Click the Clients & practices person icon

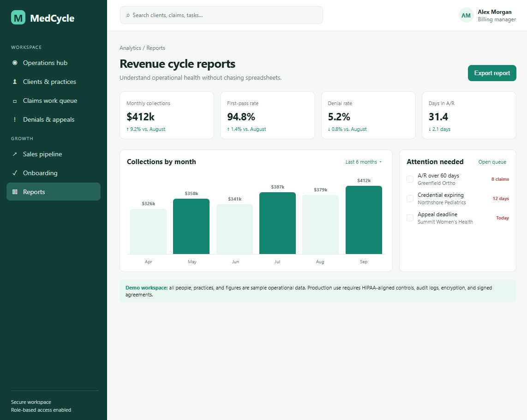coord(15,82)
